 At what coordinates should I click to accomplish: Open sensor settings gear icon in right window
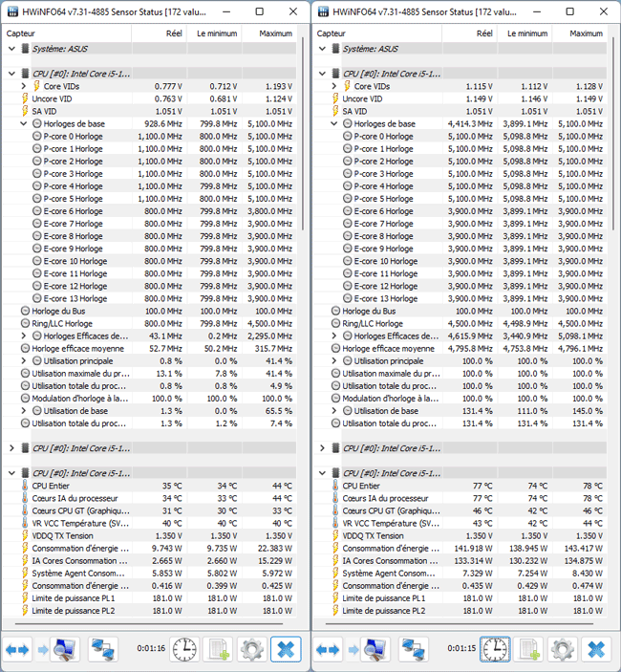tap(562, 650)
